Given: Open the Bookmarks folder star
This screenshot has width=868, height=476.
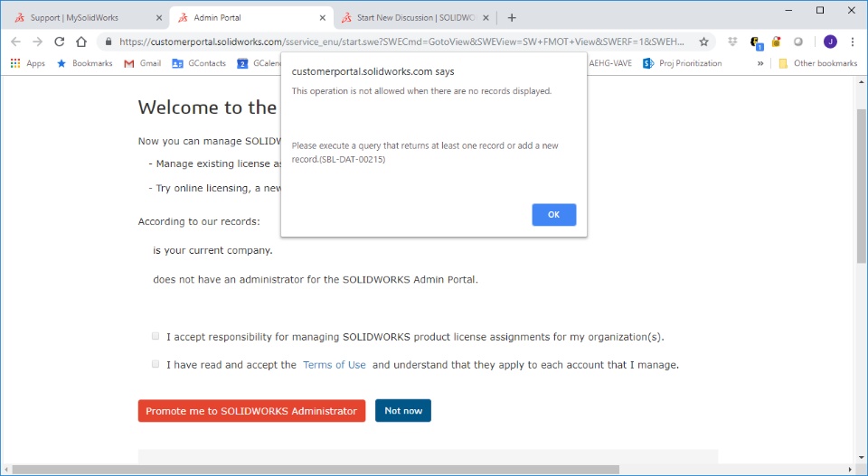Looking at the screenshot, I should 85,63.
